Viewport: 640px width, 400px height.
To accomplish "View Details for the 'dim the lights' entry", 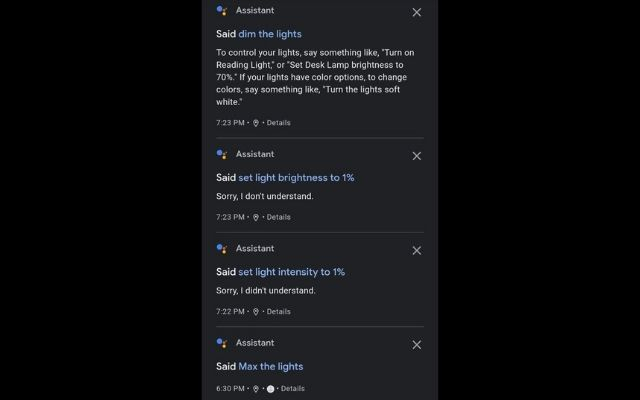I will (278, 122).
